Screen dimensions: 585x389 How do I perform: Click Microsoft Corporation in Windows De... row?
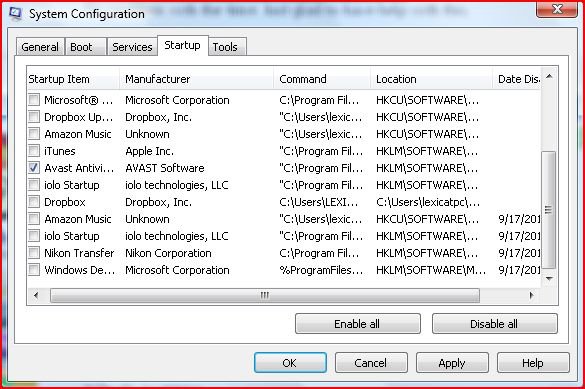177,270
